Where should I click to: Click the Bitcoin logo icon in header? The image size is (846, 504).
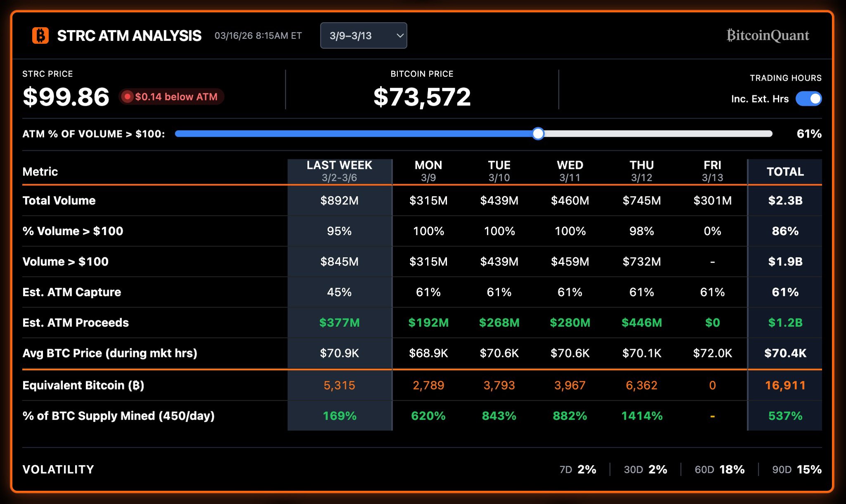click(x=40, y=36)
